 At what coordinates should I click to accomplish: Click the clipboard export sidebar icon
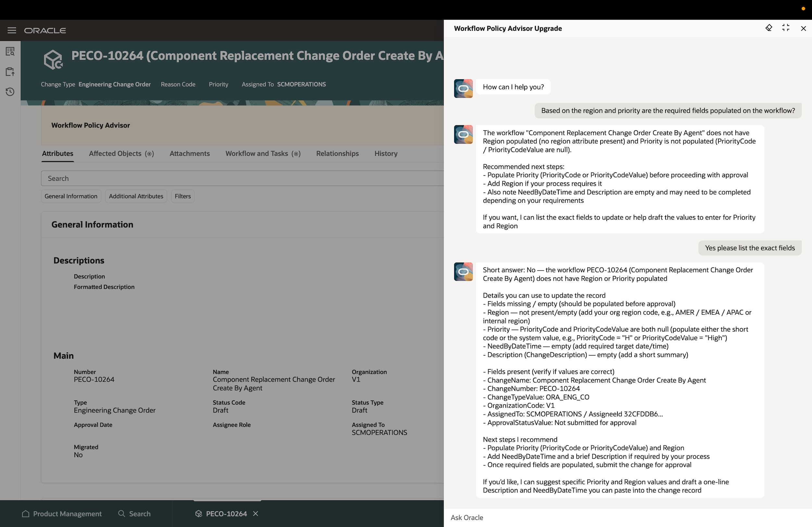click(x=10, y=72)
